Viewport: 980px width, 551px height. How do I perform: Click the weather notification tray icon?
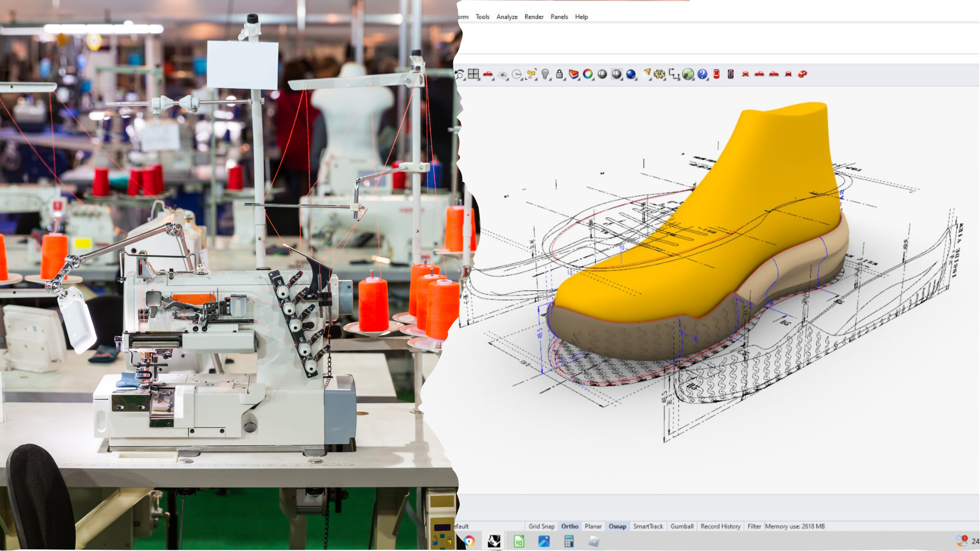[x=962, y=541]
